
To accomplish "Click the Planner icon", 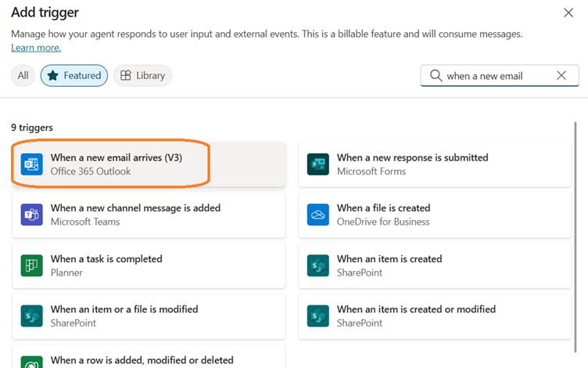I will pyautogui.click(x=32, y=265).
